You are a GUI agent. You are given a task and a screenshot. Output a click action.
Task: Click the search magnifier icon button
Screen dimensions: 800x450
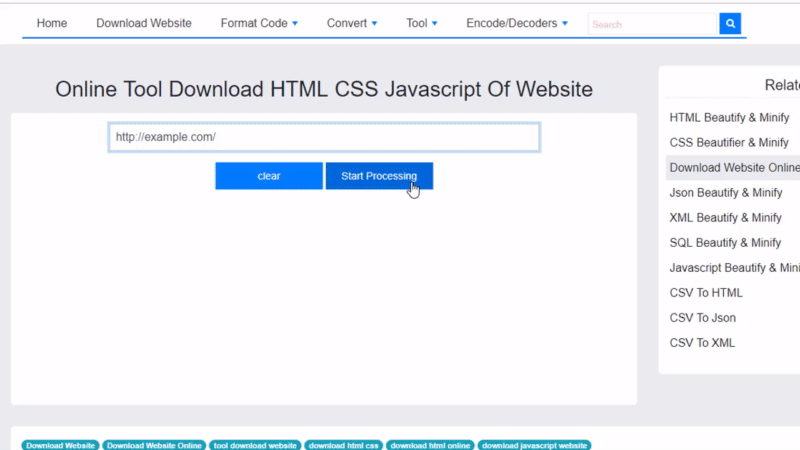(730, 24)
